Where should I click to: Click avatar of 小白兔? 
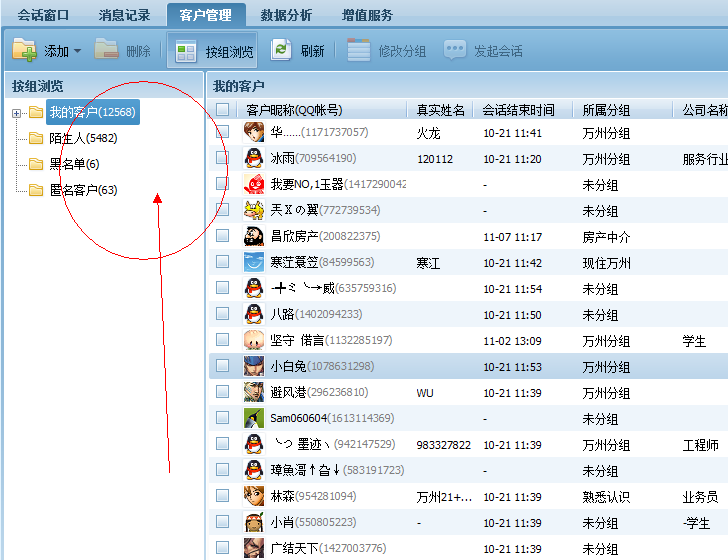[x=254, y=366]
